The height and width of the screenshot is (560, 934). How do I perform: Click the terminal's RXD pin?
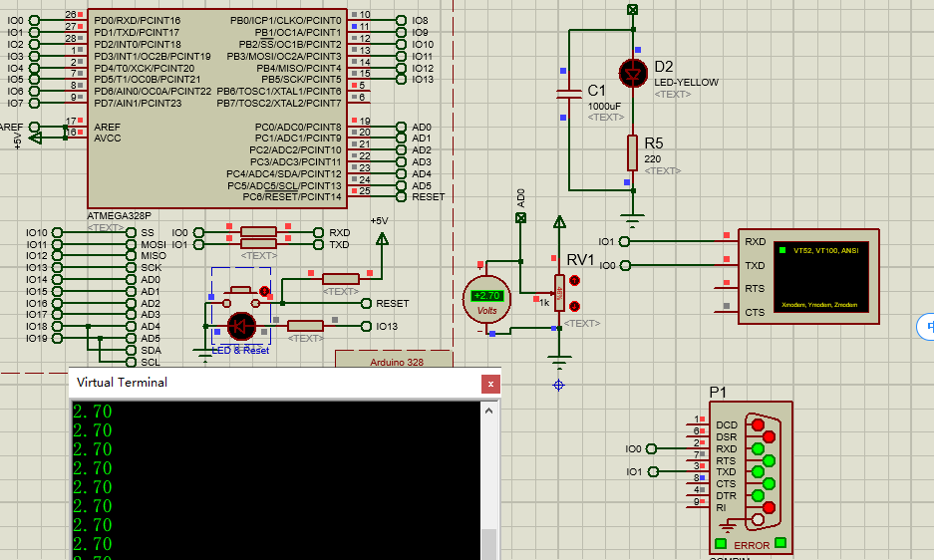[x=755, y=241]
